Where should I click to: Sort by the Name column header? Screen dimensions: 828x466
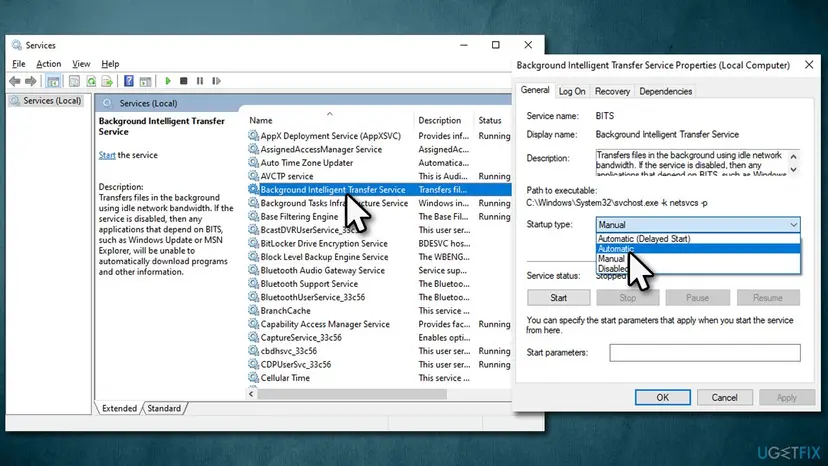click(330, 120)
